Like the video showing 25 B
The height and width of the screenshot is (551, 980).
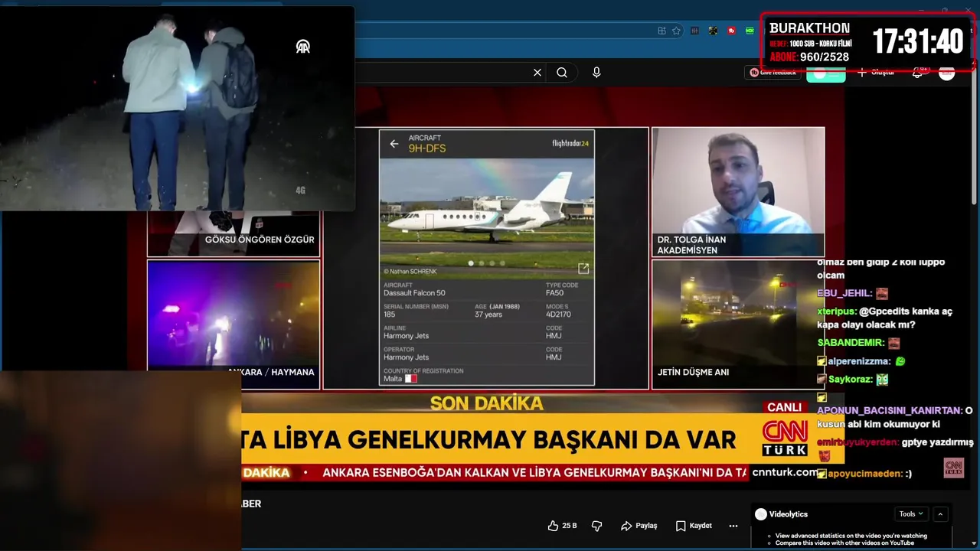click(x=562, y=526)
